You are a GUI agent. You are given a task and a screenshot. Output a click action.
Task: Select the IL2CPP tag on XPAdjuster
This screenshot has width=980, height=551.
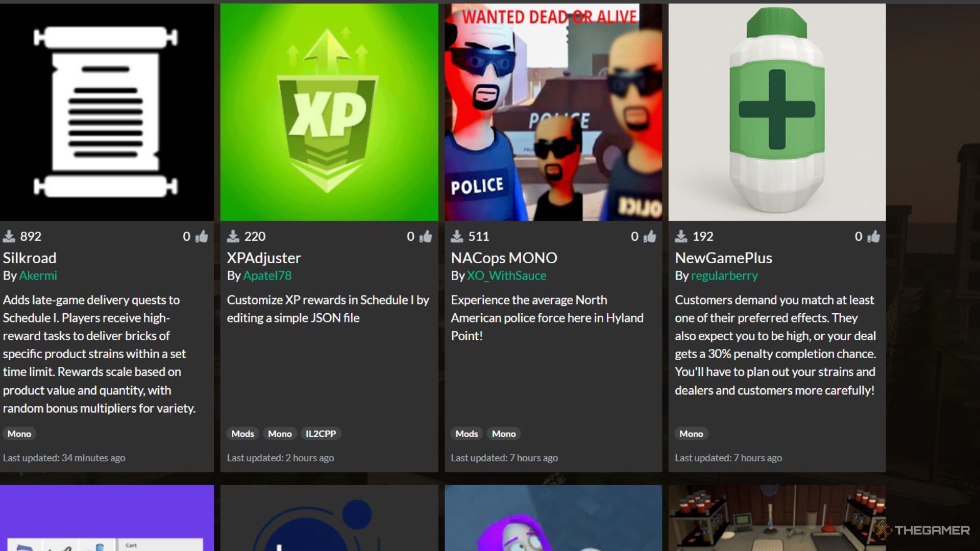click(x=321, y=434)
